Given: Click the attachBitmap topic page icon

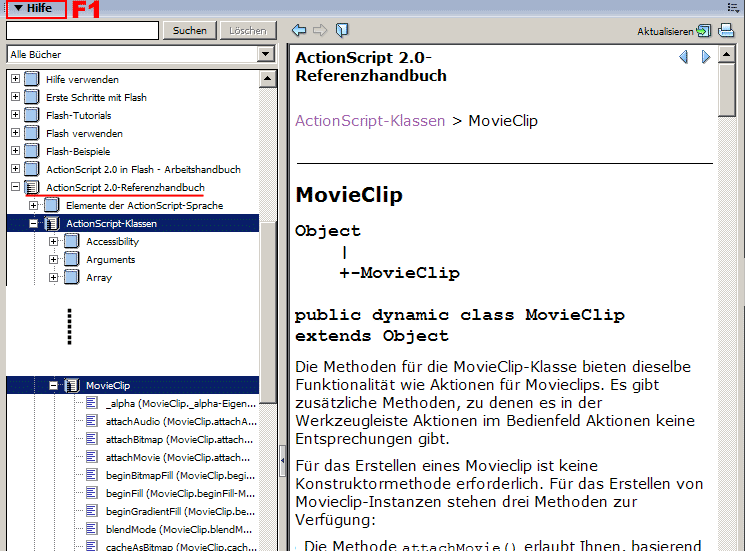Looking at the screenshot, I should coord(92,439).
